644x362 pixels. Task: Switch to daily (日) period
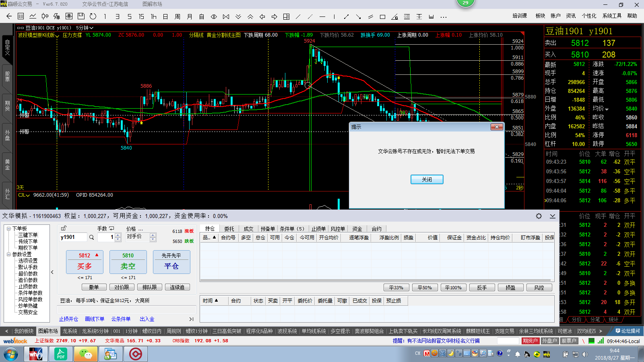pos(165,16)
